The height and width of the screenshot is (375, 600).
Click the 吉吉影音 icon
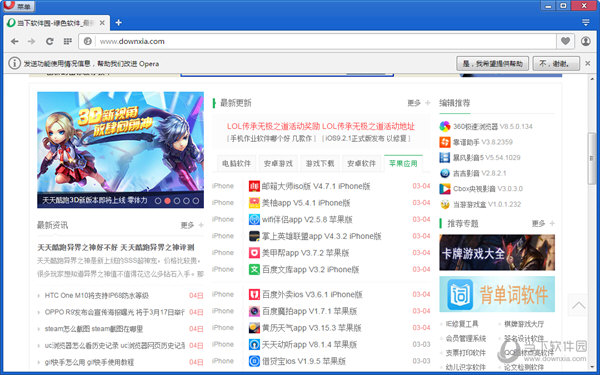(x=445, y=173)
